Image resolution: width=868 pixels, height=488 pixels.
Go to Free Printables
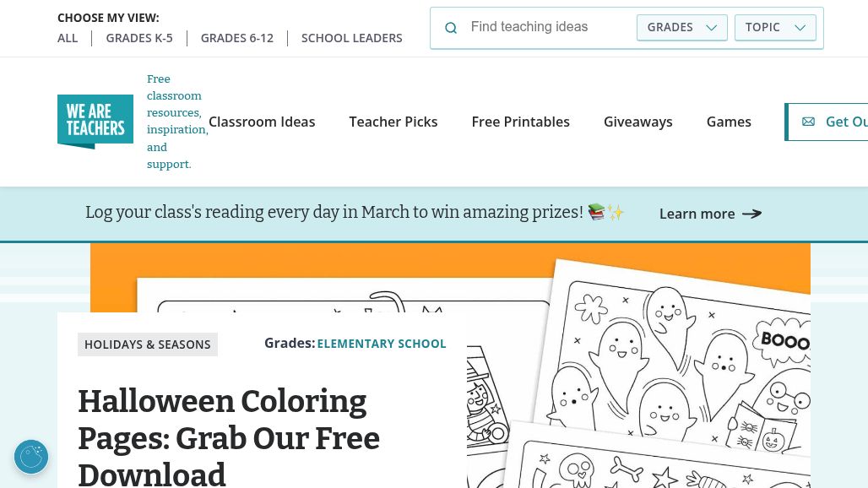[x=520, y=122]
